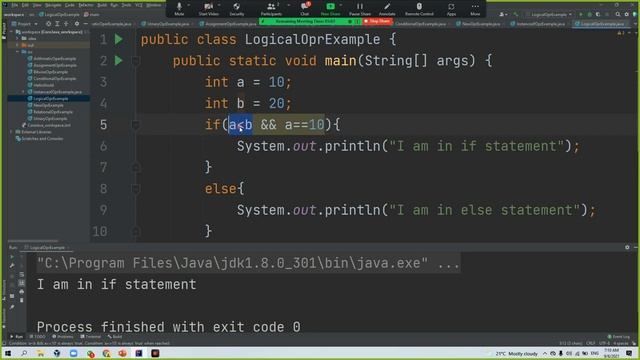Open the Build tool window

click(x=115, y=337)
